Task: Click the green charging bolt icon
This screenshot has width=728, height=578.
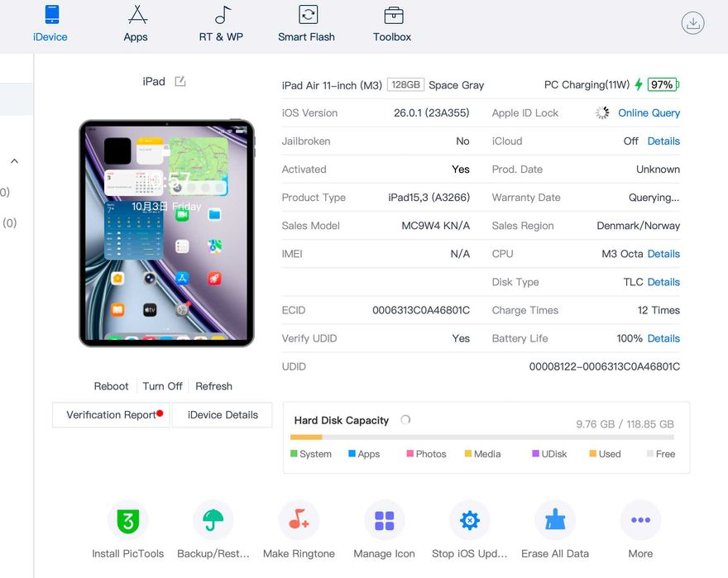Action: 639,84
